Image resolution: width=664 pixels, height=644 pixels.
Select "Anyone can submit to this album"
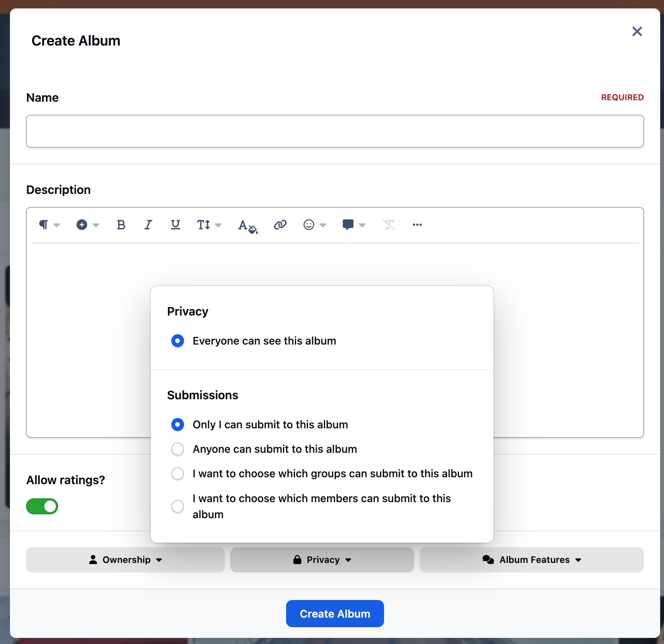[x=177, y=449]
